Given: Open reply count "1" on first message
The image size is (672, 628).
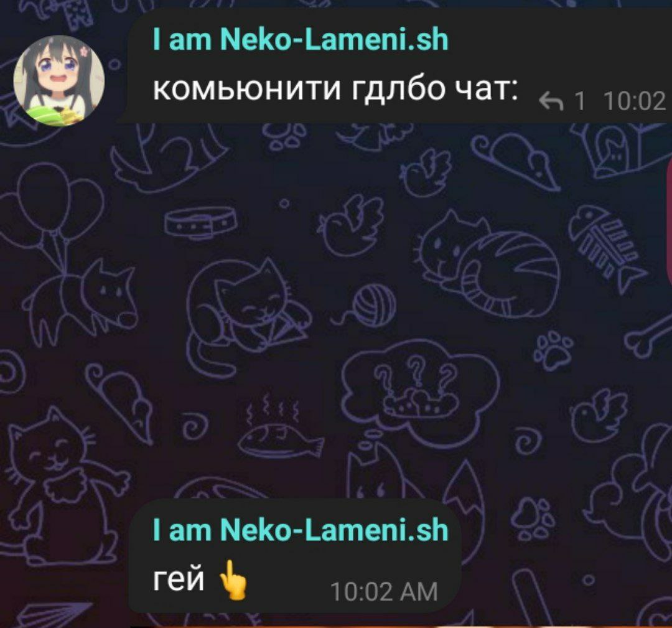Looking at the screenshot, I should tap(579, 101).
